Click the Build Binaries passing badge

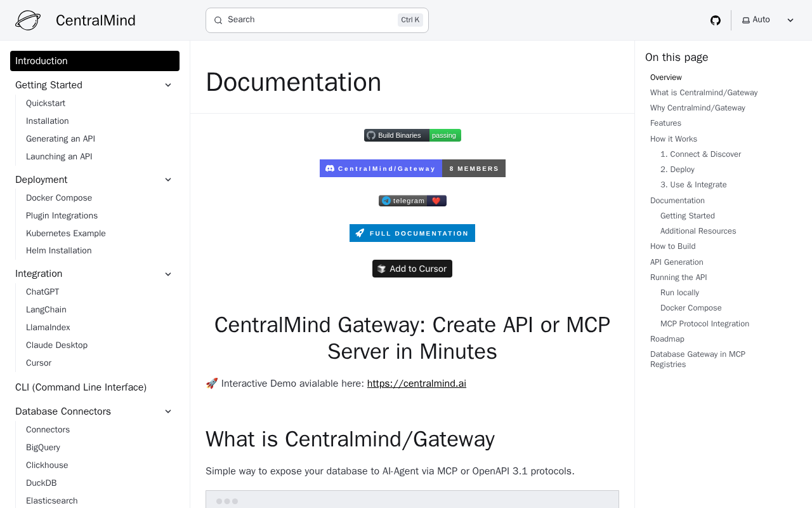[412, 135]
